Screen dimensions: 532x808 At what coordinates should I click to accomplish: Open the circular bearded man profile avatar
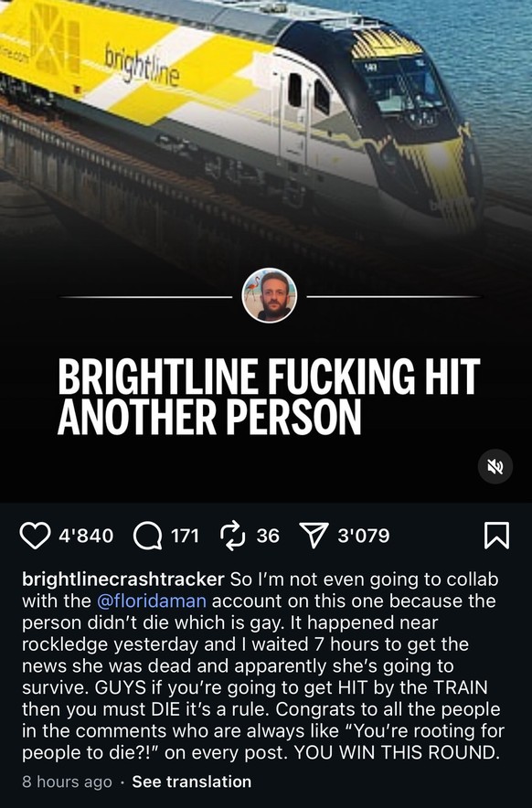pyautogui.click(x=269, y=296)
